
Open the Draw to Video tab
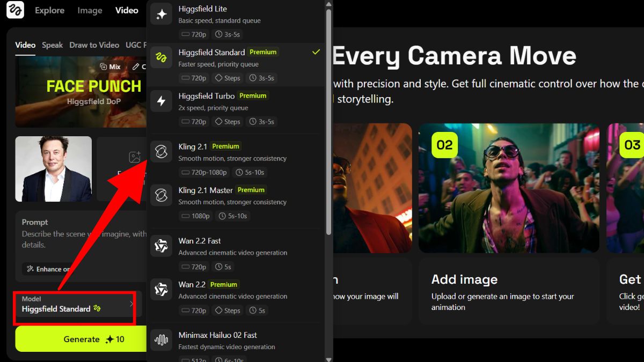pyautogui.click(x=94, y=45)
